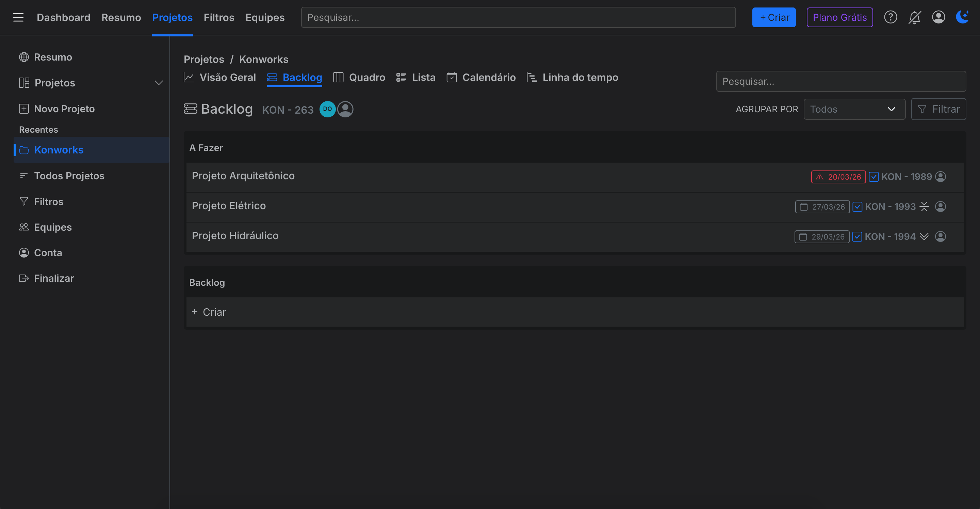Switch to the Linha do tempo tab
The width and height of the screenshot is (980, 509).
pyautogui.click(x=580, y=77)
